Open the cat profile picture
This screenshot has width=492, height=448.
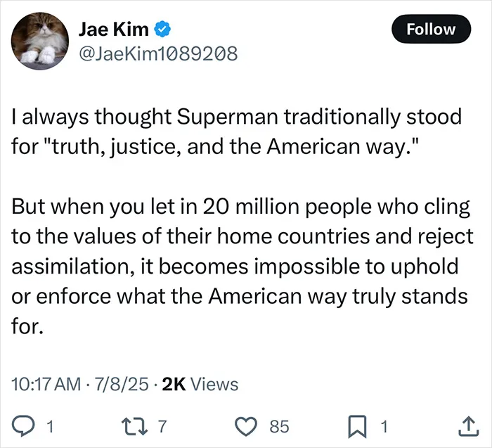pyautogui.click(x=40, y=41)
